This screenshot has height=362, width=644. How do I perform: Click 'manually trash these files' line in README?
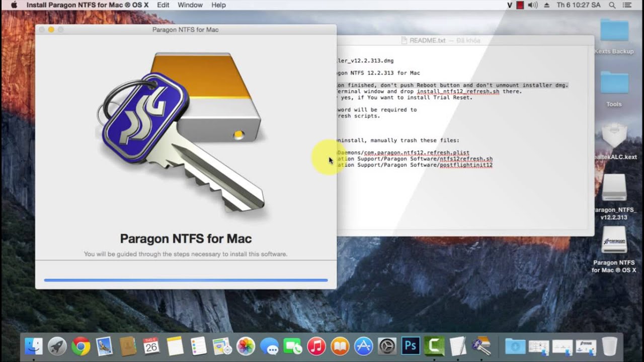[398, 140]
